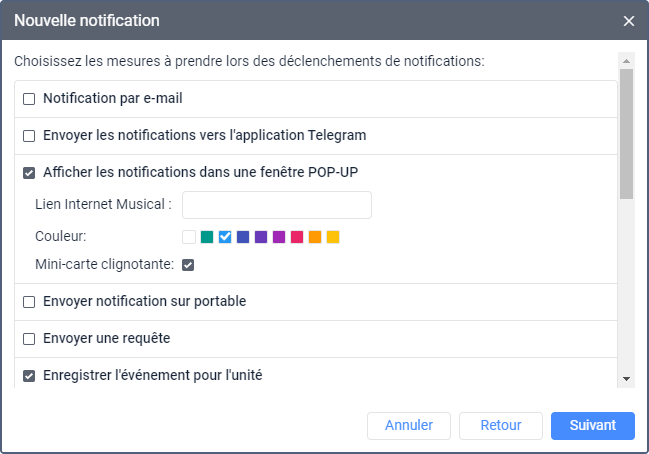
Task: Choose the orange color swatch
Action: (315, 237)
